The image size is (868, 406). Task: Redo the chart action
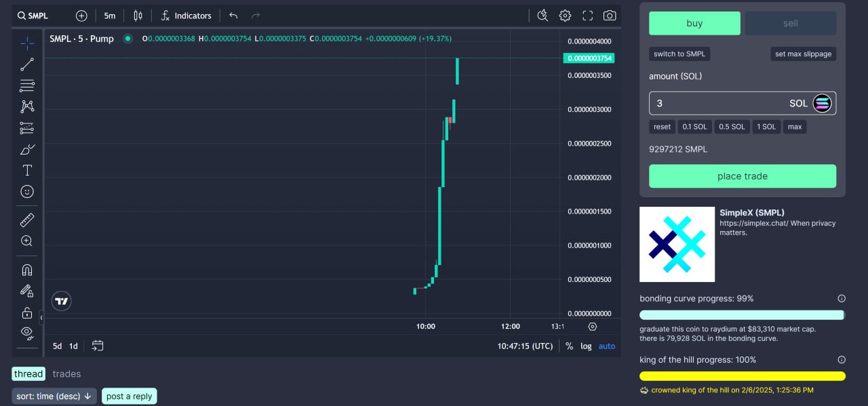coord(256,16)
